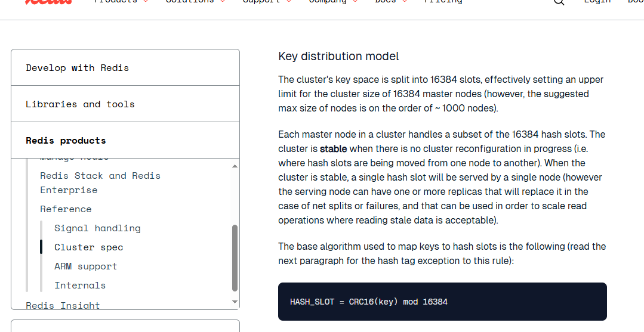Expand the Solutions menu chevron
This screenshot has width=644, height=332.
point(223,2)
